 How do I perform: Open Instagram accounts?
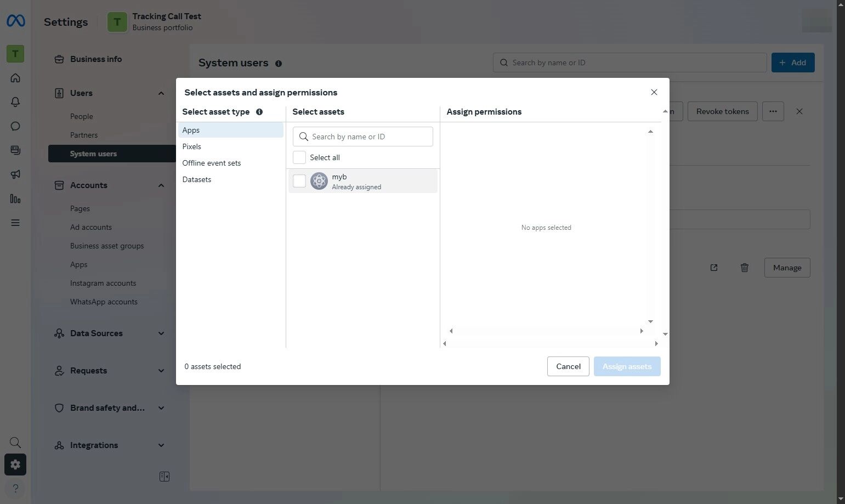point(103,283)
